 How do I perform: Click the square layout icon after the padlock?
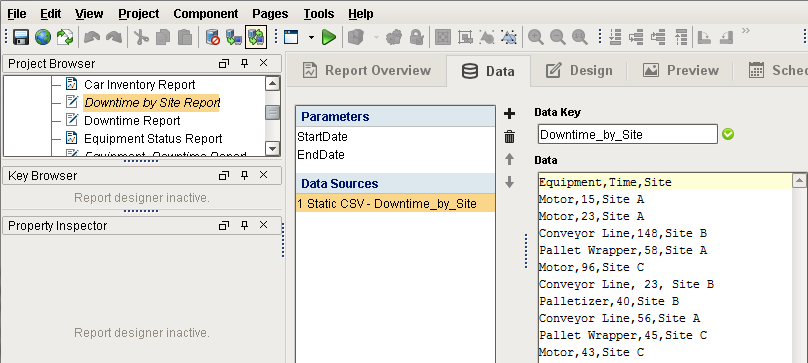pyautogui.click(x=443, y=37)
